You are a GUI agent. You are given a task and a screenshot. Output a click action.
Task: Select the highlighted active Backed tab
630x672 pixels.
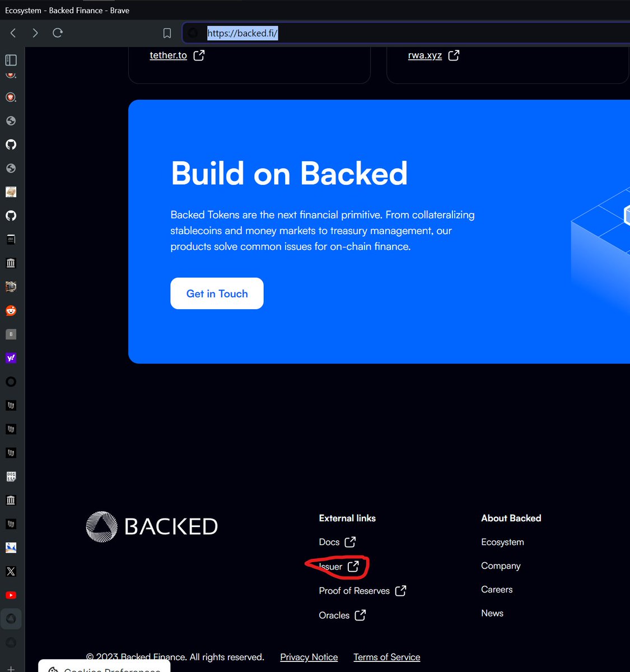click(11, 619)
